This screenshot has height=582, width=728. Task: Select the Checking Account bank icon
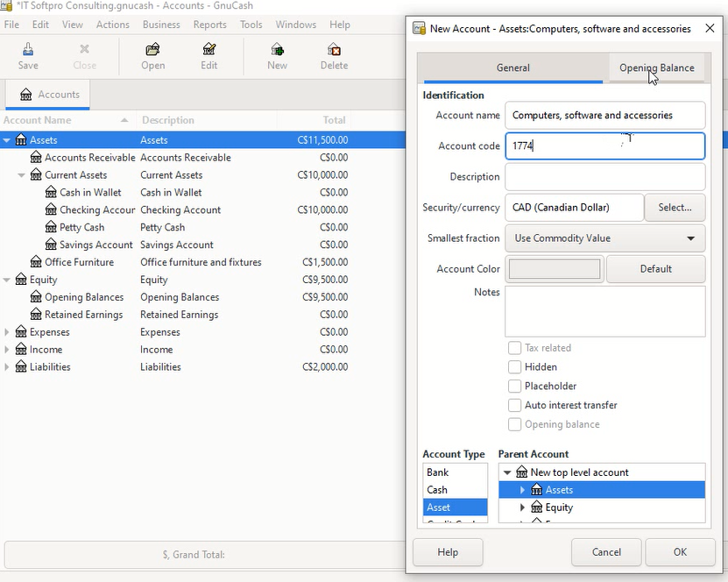[51, 210]
